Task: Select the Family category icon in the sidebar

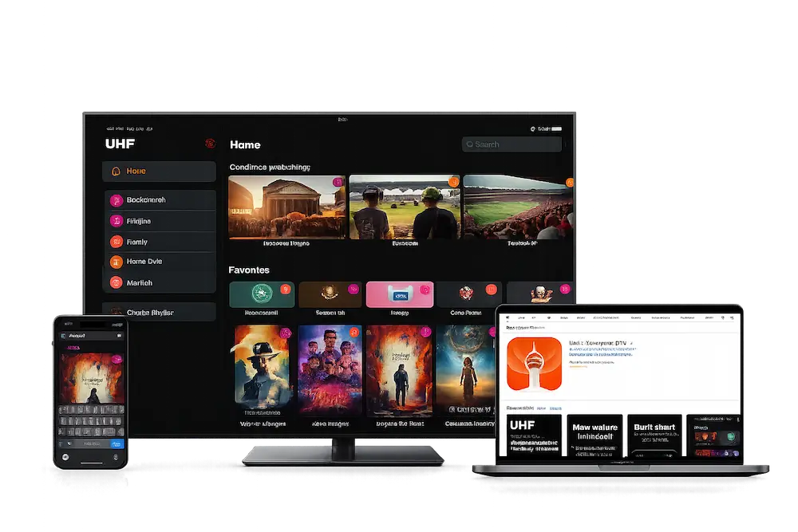Action: (115, 241)
